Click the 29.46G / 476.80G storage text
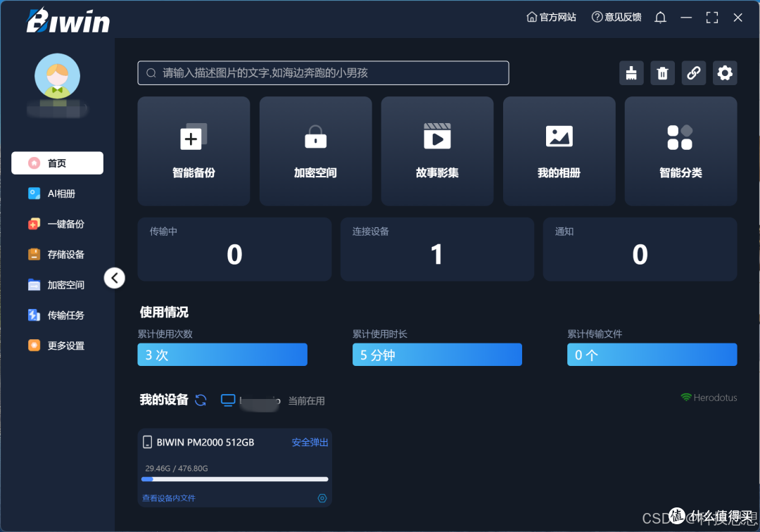760x532 pixels. pyautogui.click(x=177, y=469)
